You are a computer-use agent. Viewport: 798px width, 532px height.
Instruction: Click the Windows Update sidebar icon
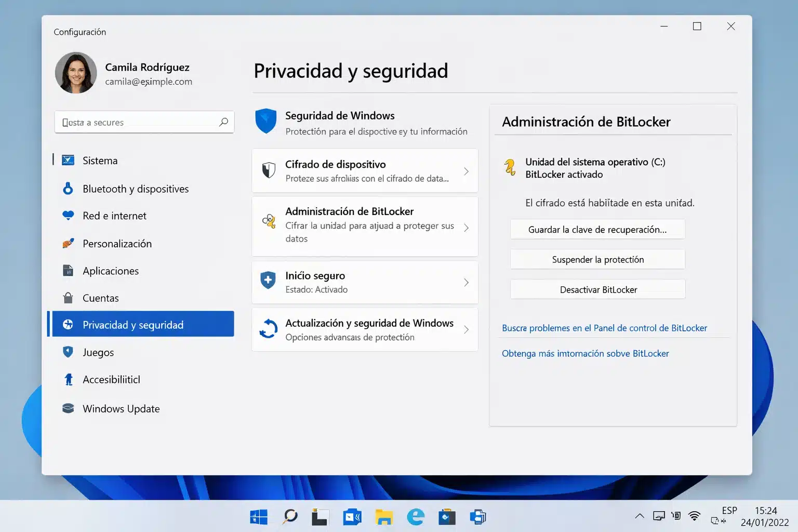(x=68, y=408)
